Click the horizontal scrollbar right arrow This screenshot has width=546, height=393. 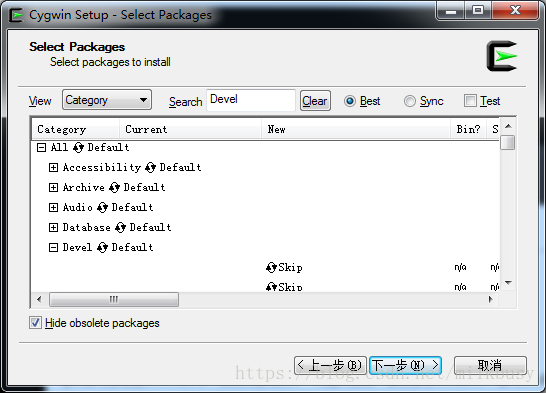click(491, 299)
